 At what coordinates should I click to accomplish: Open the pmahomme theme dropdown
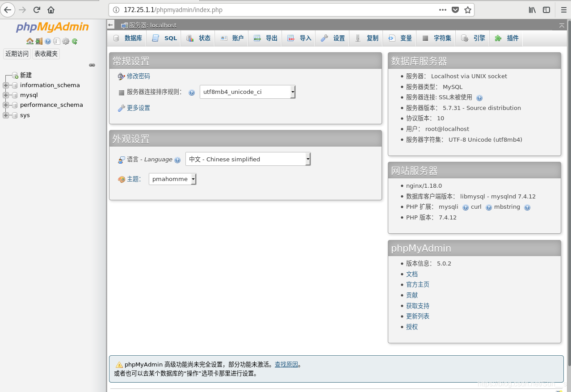[172, 179]
